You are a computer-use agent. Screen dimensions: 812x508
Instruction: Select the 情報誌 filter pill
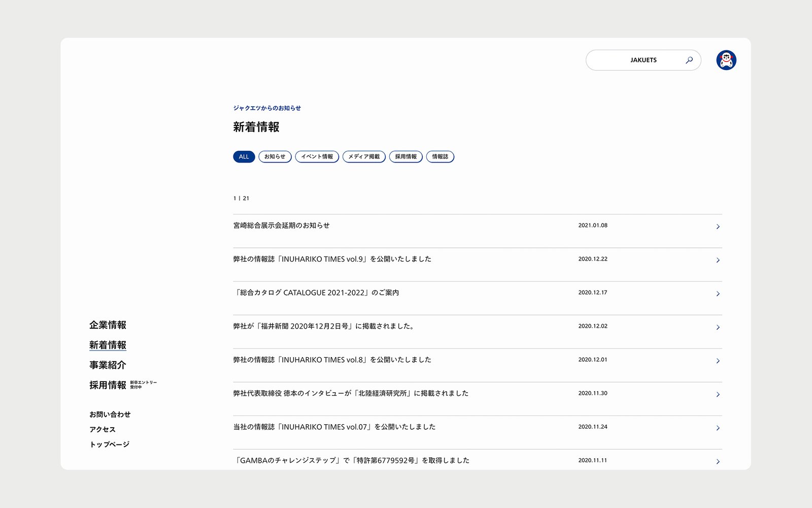[440, 156]
